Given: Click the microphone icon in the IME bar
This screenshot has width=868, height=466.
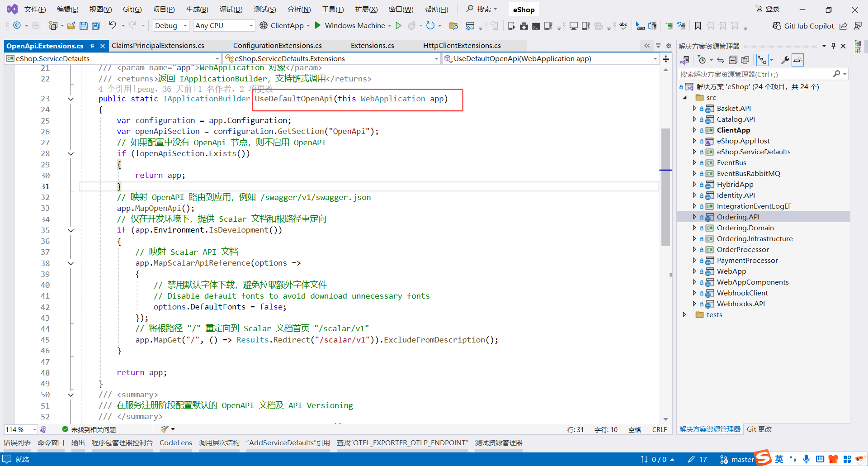Looking at the screenshot, I should [x=806, y=459].
